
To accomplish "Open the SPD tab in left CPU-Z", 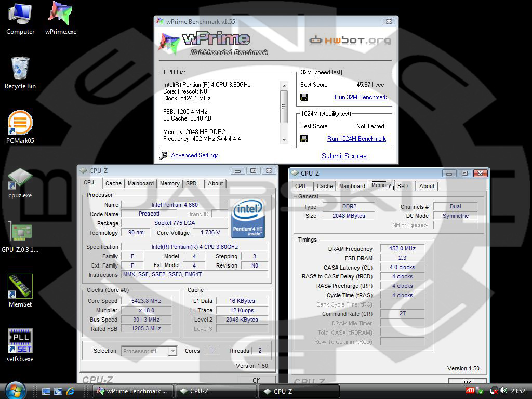I will coord(191,183).
